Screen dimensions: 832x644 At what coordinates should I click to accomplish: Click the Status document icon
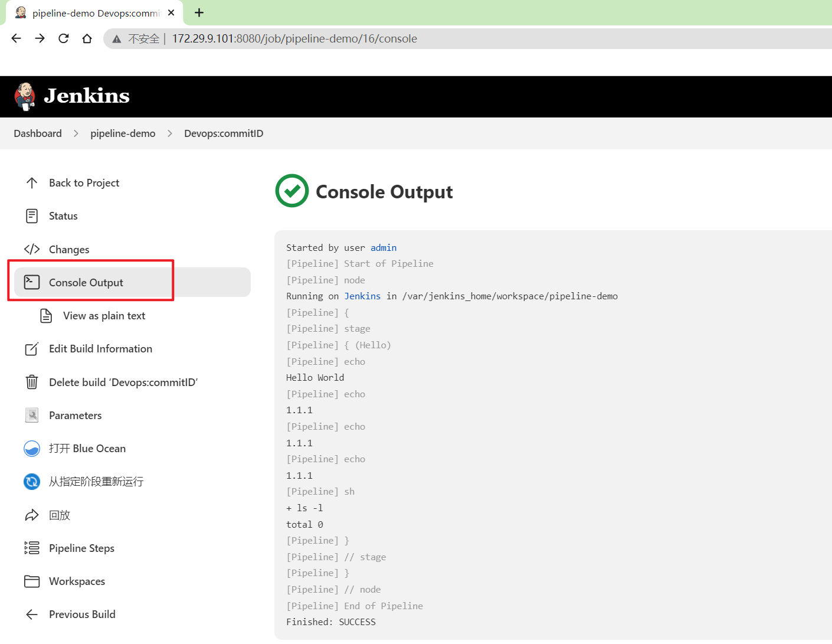(x=32, y=216)
